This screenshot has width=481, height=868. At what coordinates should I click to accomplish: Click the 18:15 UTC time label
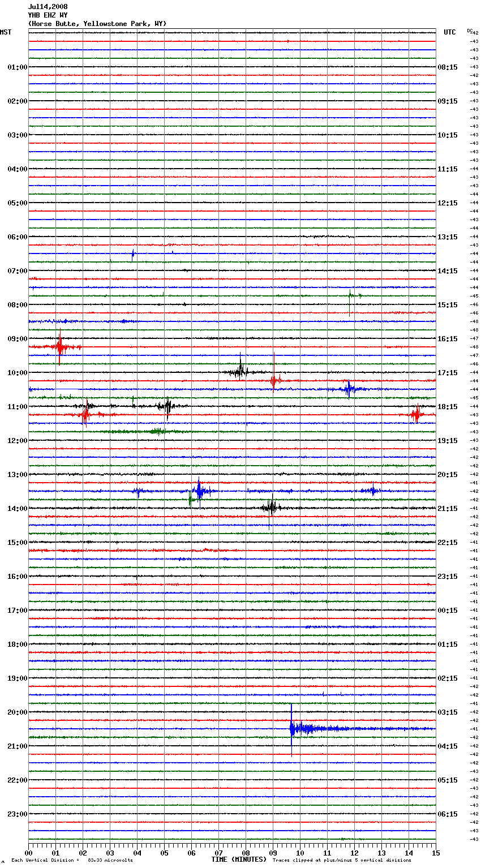(x=448, y=407)
